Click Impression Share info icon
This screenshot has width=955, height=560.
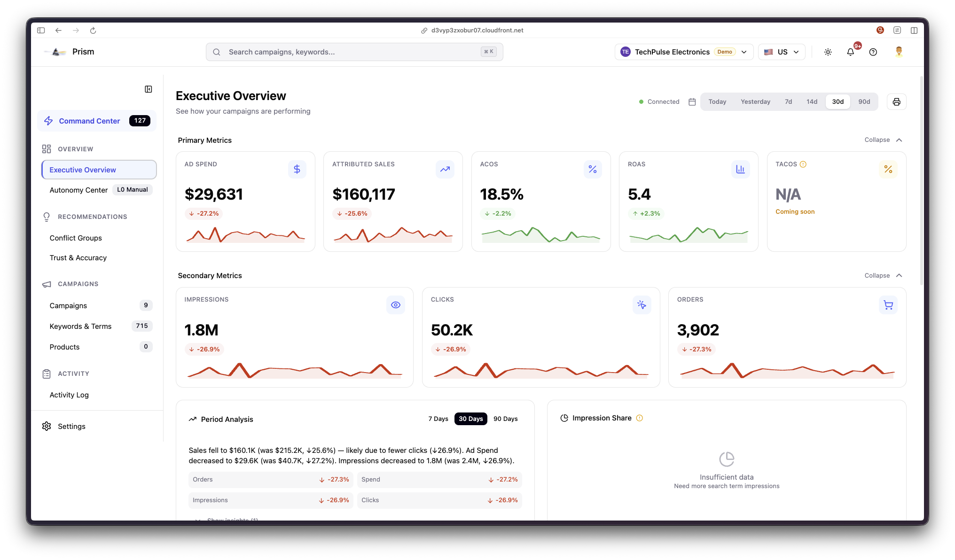pos(639,418)
